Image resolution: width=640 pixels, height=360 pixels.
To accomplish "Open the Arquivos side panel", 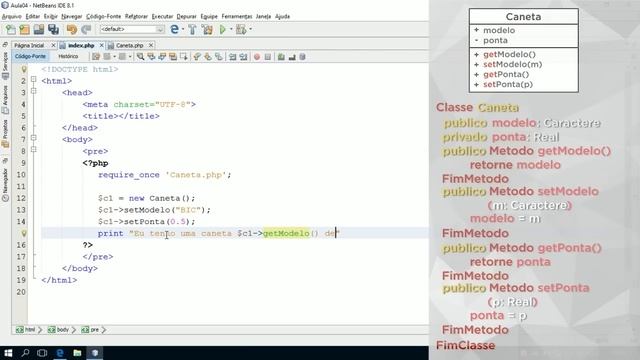I will click(x=5, y=99).
